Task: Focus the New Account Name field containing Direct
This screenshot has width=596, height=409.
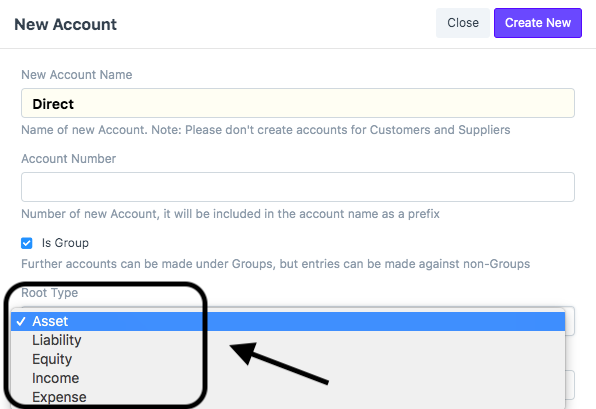Action: click(298, 103)
